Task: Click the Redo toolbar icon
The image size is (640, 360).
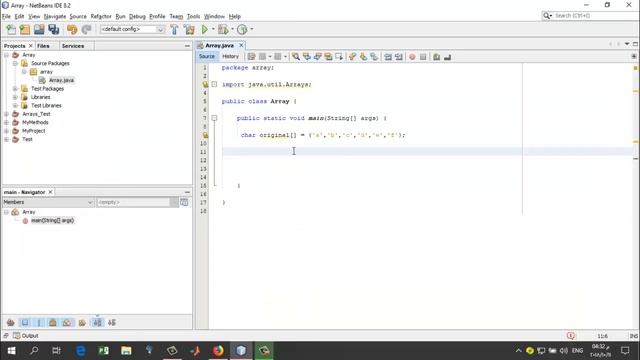Action: pos(86,29)
